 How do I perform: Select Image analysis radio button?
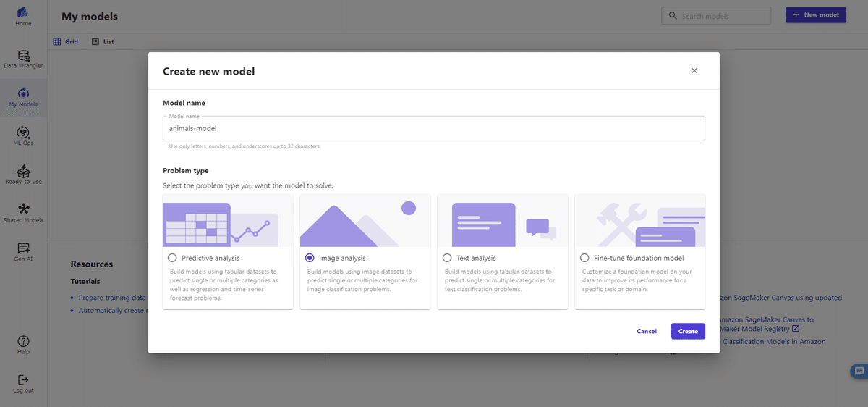pyautogui.click(x=310, y=258)
